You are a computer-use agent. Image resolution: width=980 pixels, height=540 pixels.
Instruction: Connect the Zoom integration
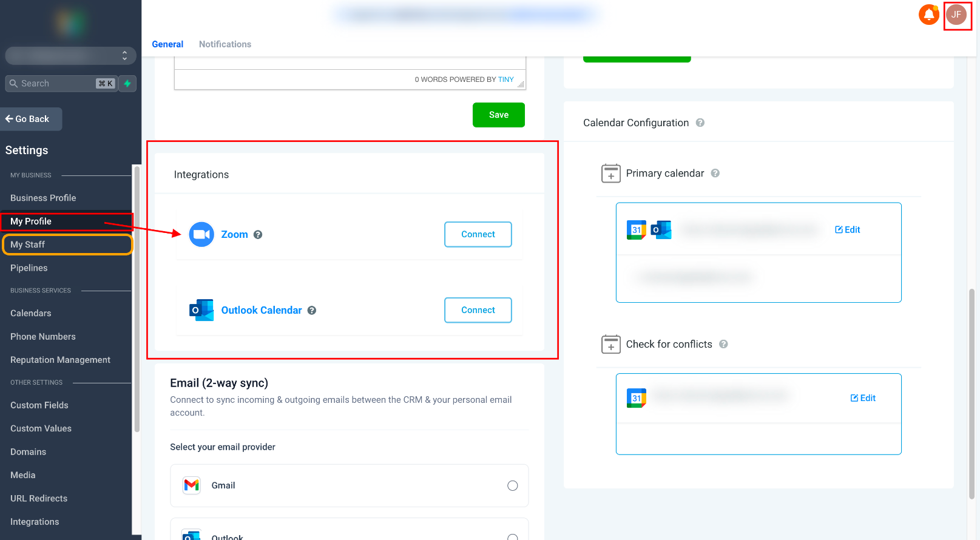click(x=478, y=234)
